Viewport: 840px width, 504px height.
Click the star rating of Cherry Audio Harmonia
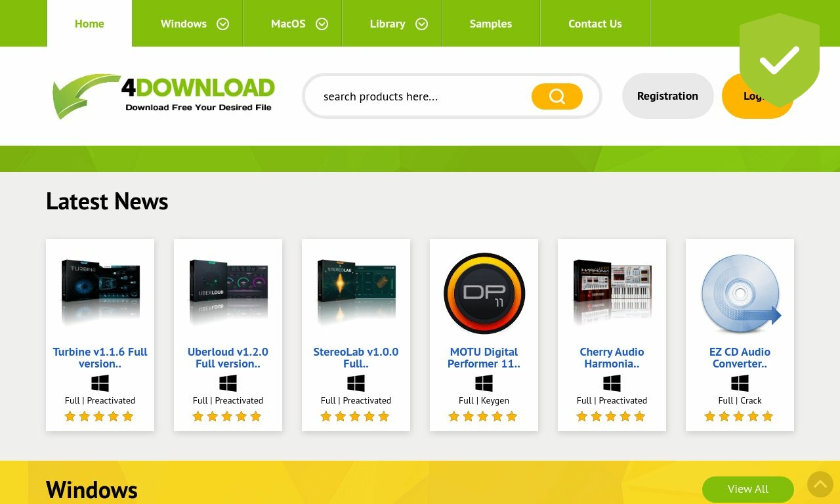tap(611, 416)
